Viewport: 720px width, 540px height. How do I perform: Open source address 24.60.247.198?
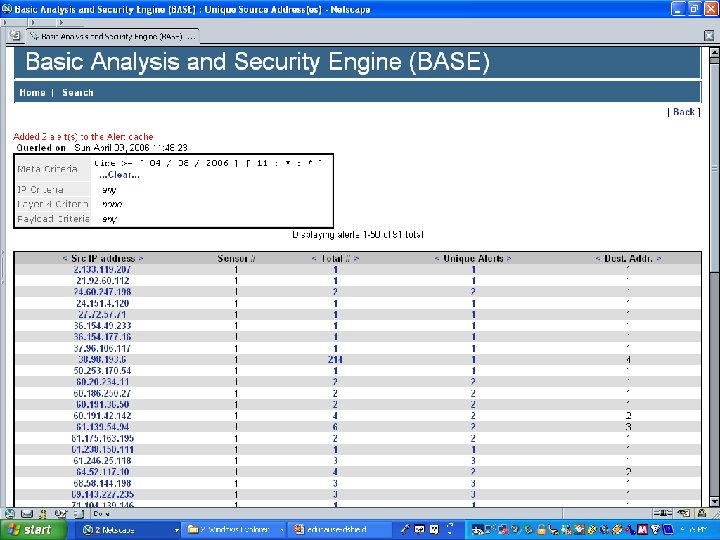pyautogui.click(x=102, y=292)
